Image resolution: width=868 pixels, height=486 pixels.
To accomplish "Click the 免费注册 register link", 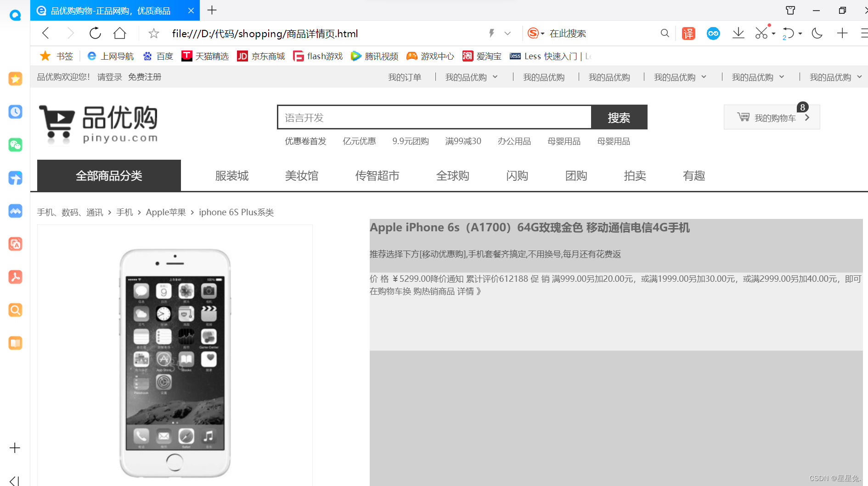I will pos(145,77).
